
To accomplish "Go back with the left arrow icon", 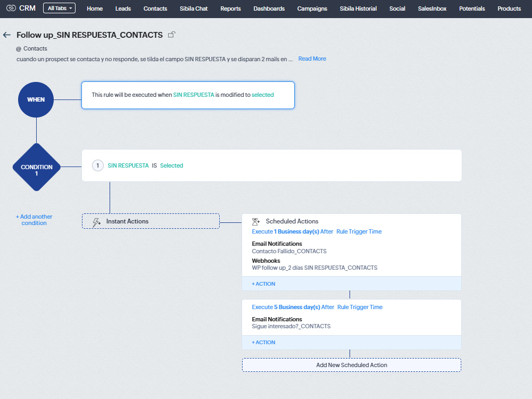I will [7, 35].
